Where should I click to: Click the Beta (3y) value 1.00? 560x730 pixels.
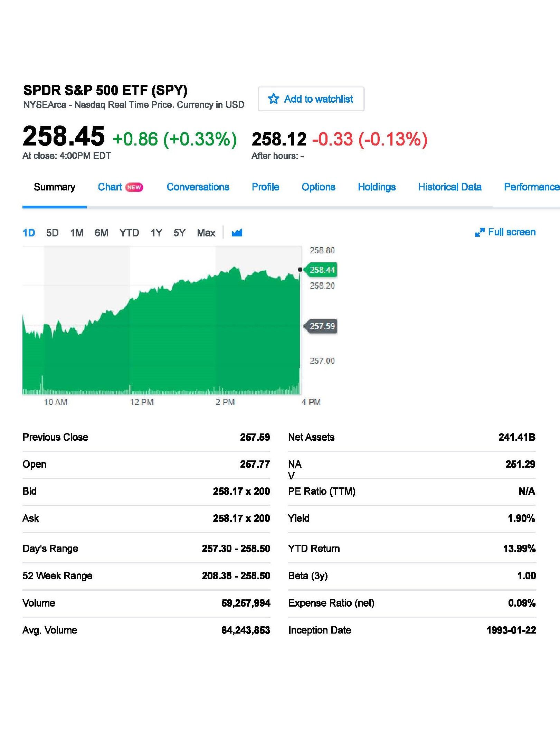tap(526, 575)
